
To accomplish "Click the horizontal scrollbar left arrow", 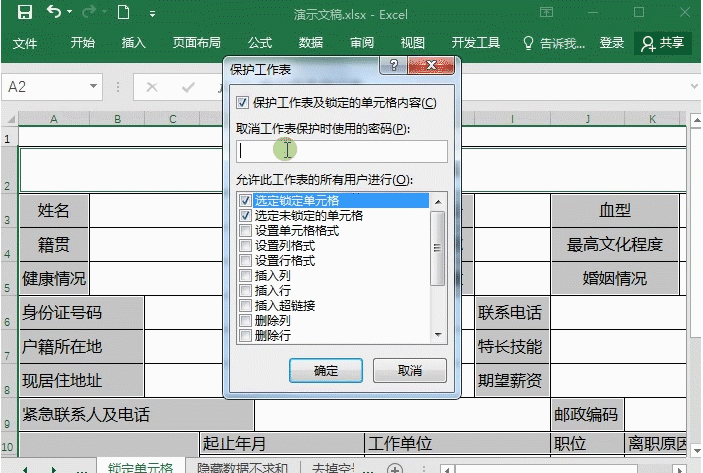I will point(447,469).
